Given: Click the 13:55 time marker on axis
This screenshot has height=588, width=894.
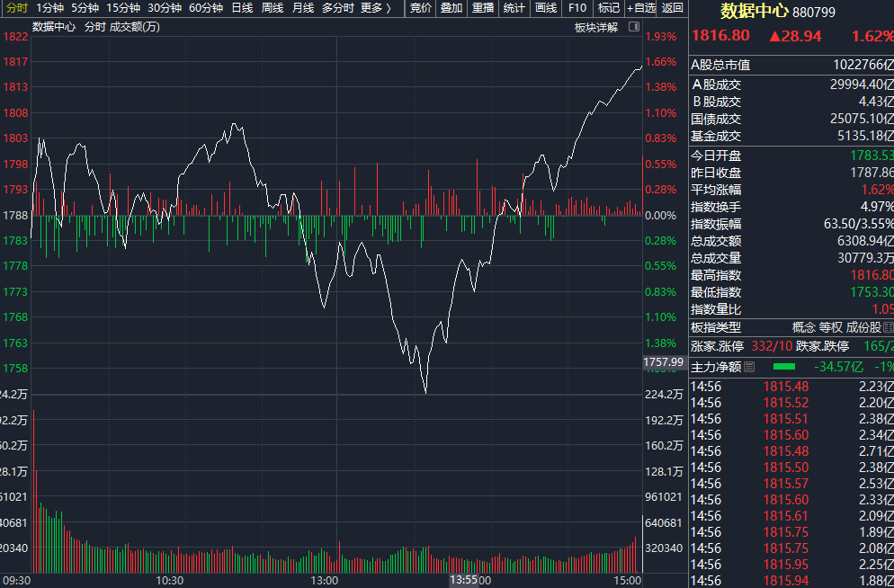Looking at the screenshot, I should pyautogui.click(x=464, y=581).
